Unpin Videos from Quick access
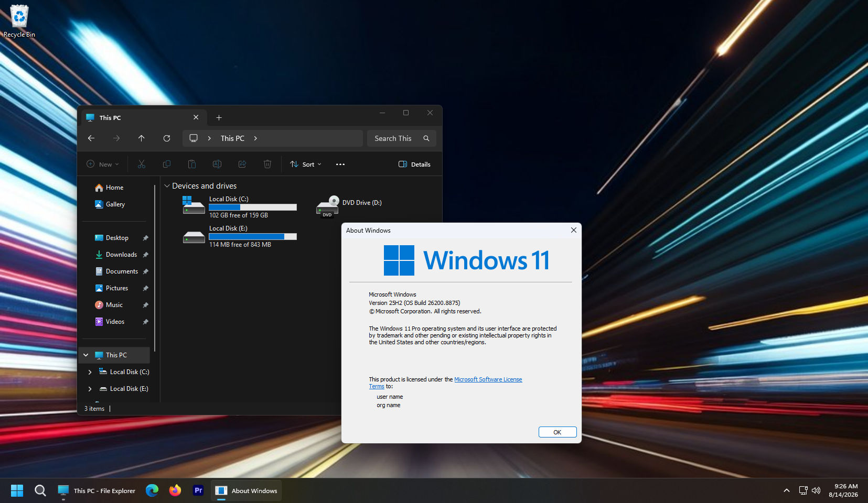This screenshot has width=868, height=503. tap(146, 322)
